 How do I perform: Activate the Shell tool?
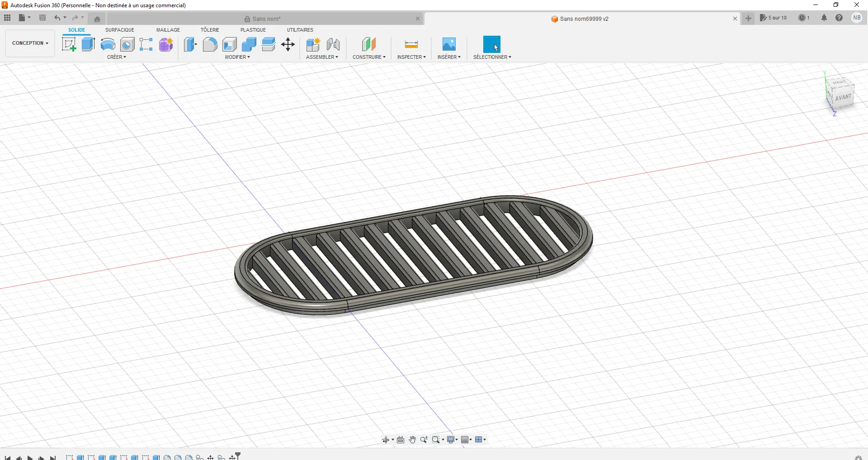click(230, 44)
